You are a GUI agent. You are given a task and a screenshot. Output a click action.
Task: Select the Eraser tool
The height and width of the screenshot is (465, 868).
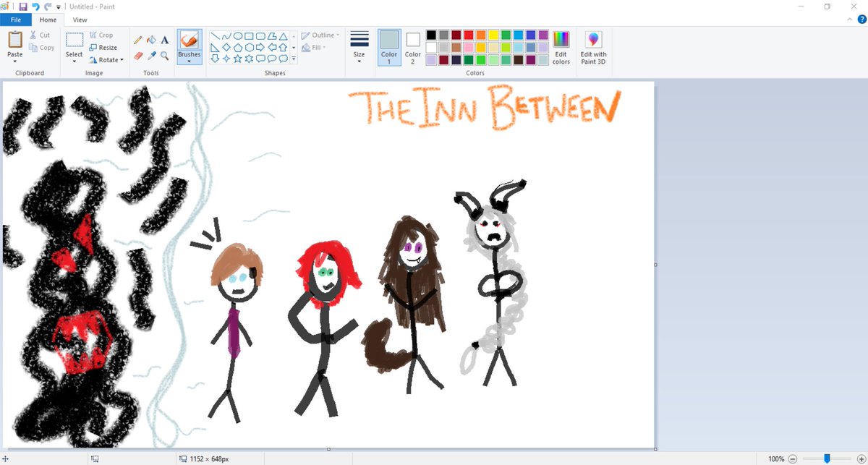137,55
